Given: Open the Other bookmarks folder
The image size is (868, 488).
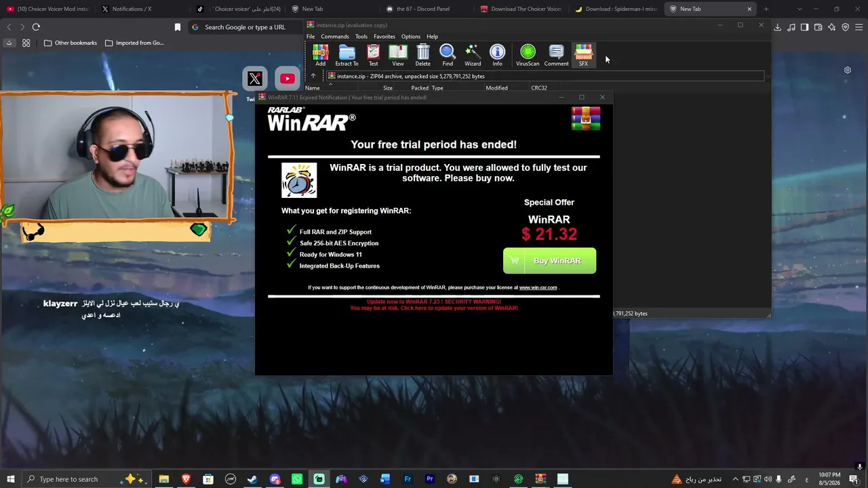Looking at the screenshot, I should pyautogui.click(x=71, y=43).
